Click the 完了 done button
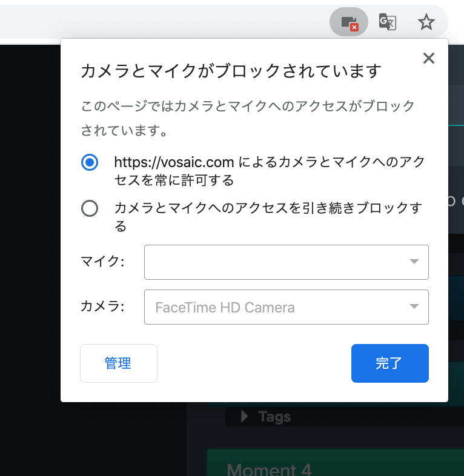The image size is (464, 476). click(390, 363)
